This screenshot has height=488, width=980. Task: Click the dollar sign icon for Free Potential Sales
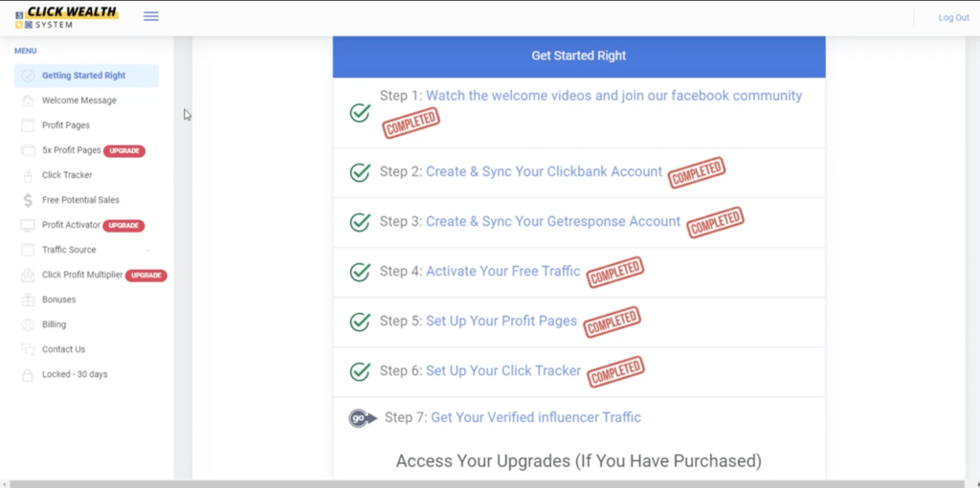click(x=28, y=200)
